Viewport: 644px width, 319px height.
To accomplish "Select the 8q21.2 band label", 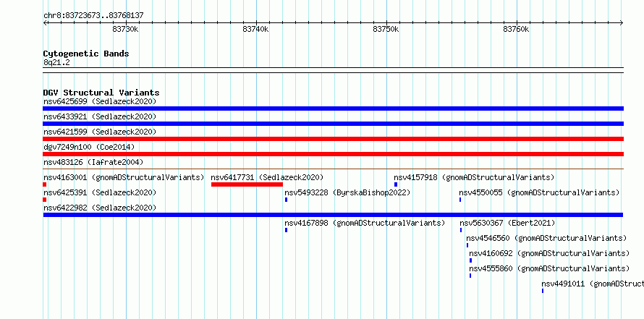I will (x=56, y=62).
